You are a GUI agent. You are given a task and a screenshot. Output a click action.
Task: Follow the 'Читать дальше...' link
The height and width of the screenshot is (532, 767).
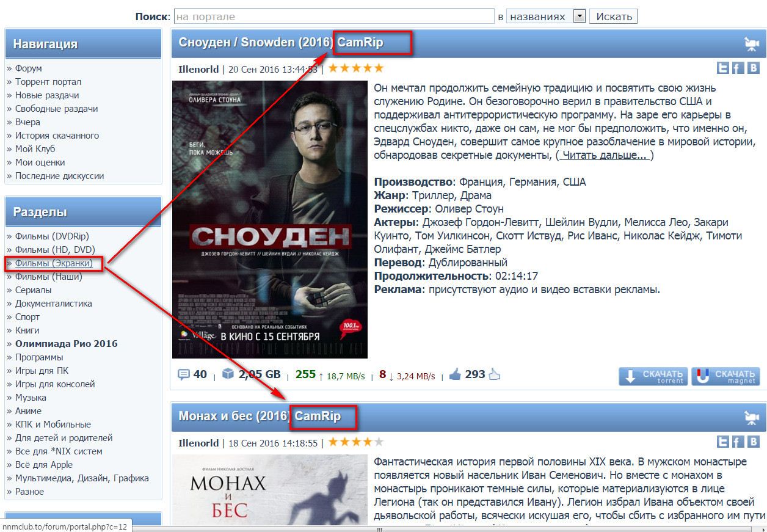click(604, 155)
